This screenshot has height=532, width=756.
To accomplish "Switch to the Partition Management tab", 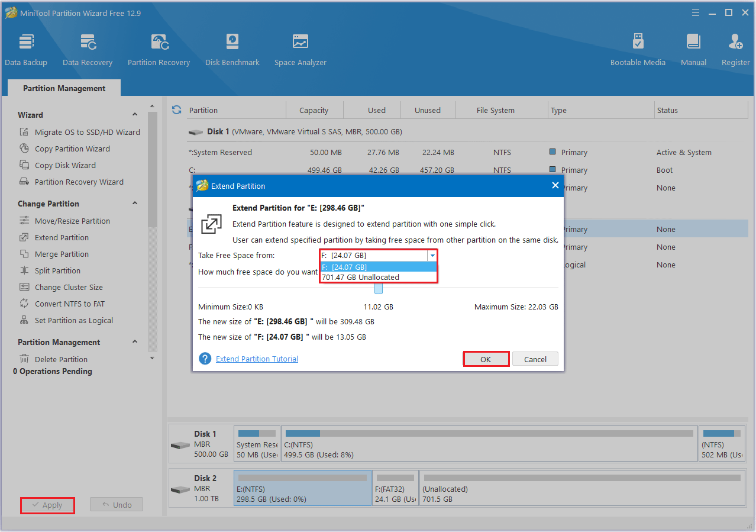I will click(63, 88).
